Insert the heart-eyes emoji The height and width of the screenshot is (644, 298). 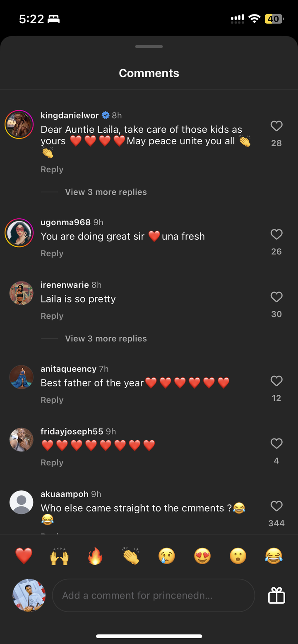(202, 556)
